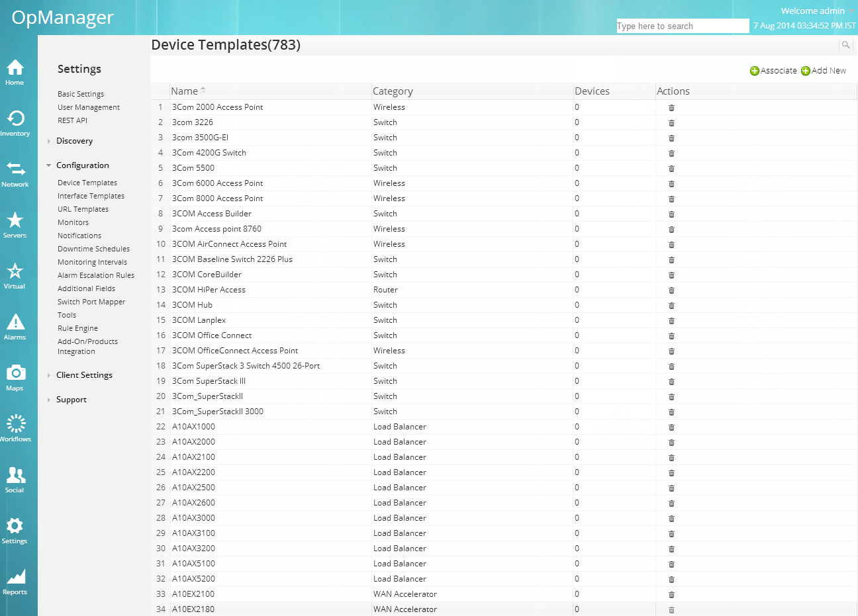Collapse the Configuration settings section
Viewport: 858px width, 616px height.
tap(82, 165)
